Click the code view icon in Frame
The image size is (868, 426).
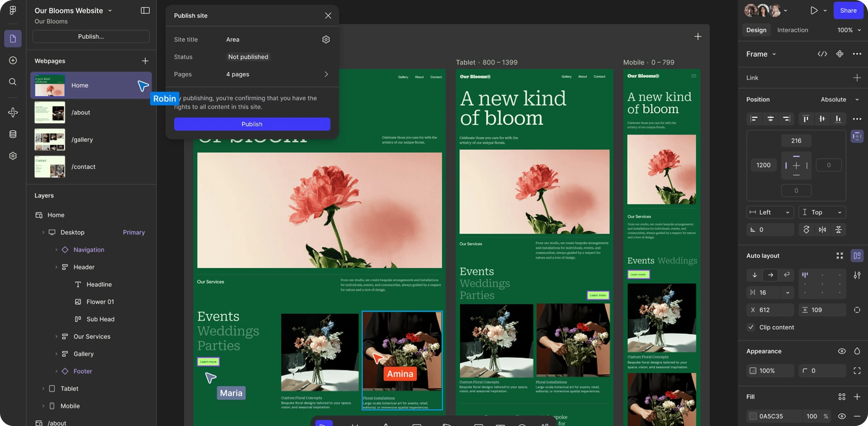tap(822, 54)
